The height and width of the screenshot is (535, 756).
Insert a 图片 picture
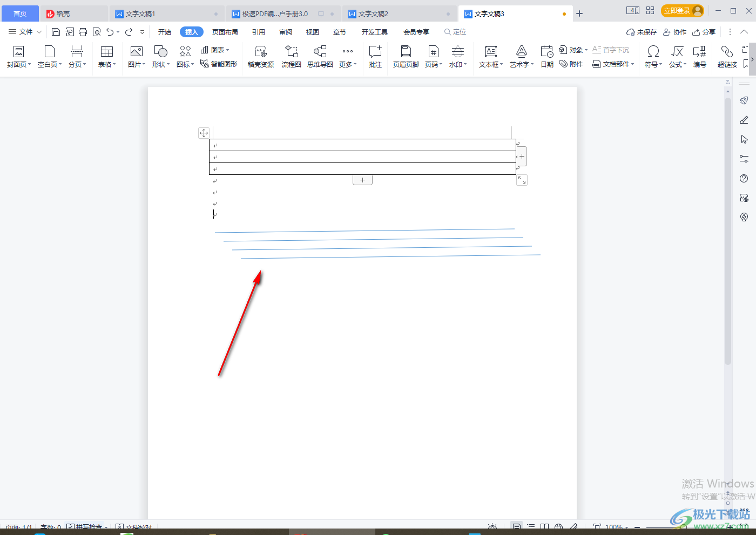(137, 57)
